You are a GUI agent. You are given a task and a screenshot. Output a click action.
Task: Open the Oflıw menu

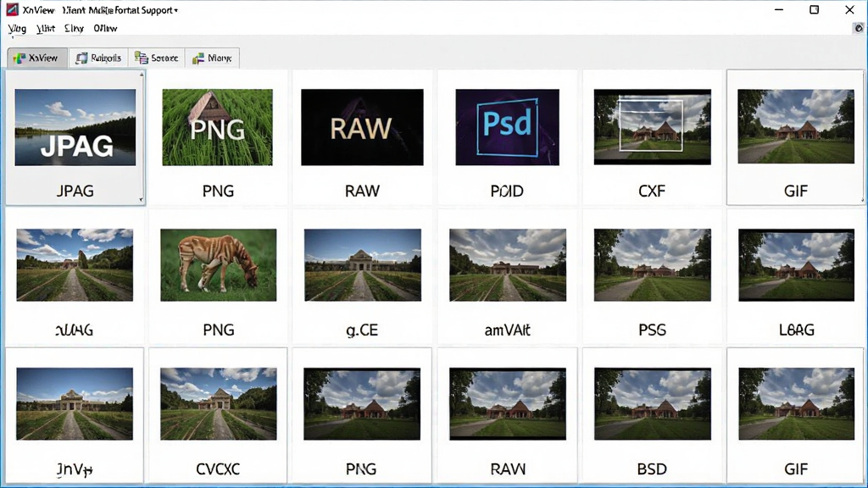point(105,28)
